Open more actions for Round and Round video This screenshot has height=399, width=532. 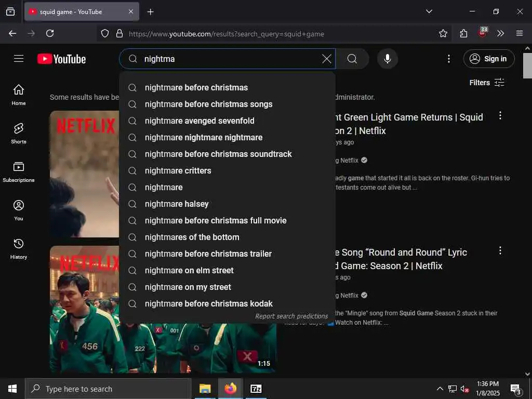click(500, 251)
